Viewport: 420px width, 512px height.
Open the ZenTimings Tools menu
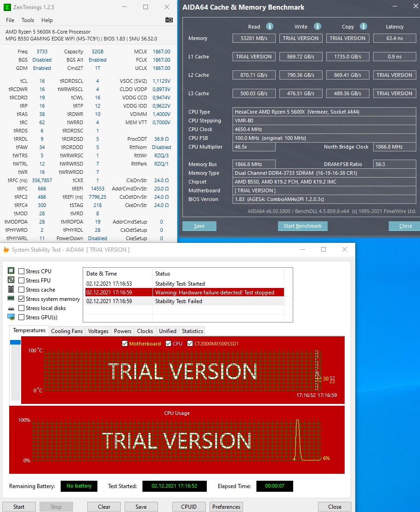tap(28, 20)
